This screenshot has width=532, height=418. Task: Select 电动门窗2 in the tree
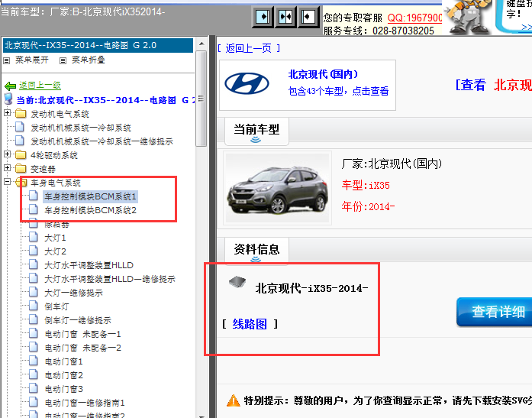click(x=64, y=375)
